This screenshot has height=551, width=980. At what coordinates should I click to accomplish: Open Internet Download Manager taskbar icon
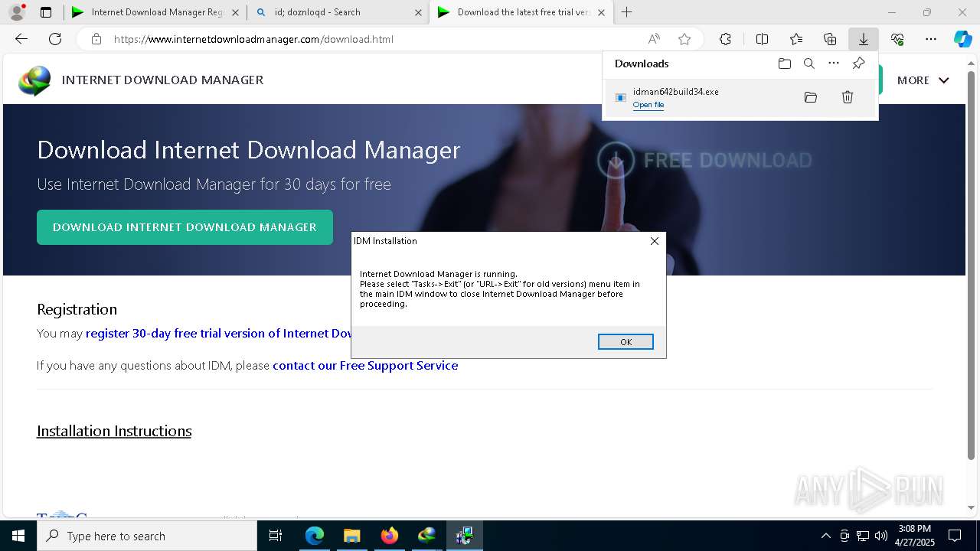426,536
